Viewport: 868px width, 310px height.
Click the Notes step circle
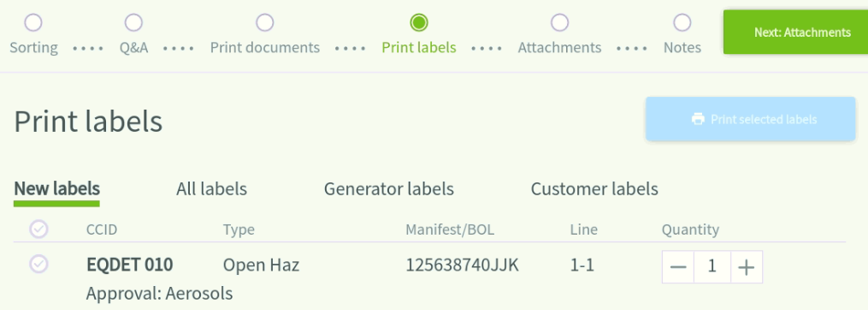coord(682,23)
